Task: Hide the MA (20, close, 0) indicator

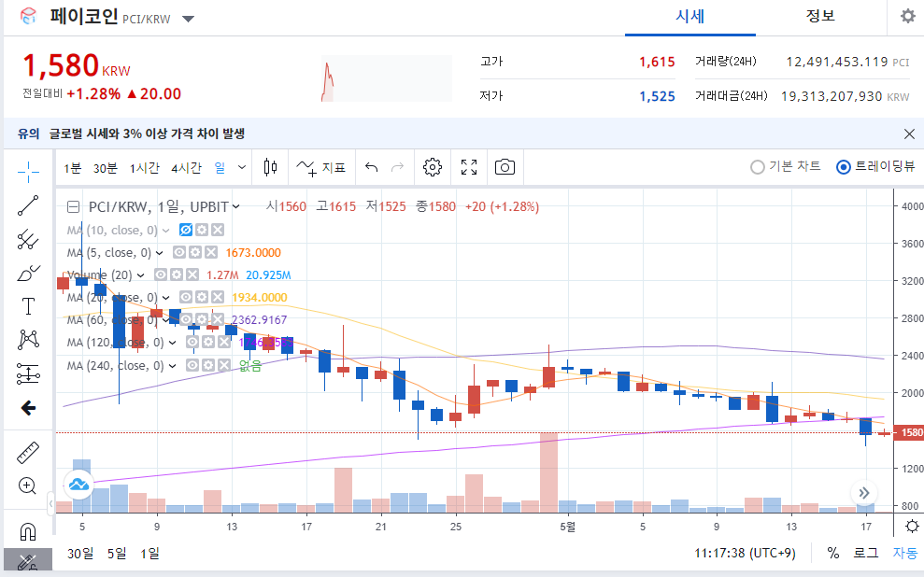Action: (186, 297)
